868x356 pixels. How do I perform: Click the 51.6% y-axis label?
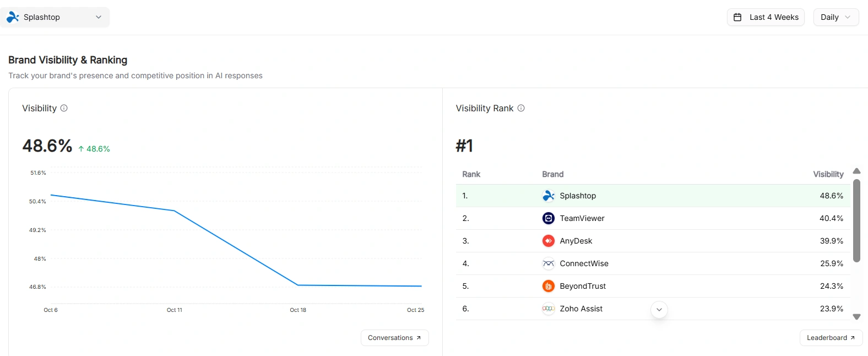click(39, 173)
